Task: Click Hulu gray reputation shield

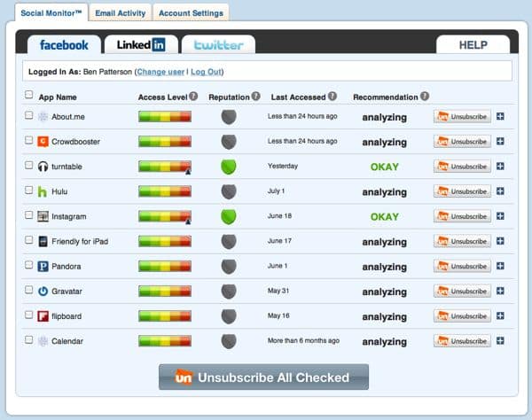Action: 229,192
